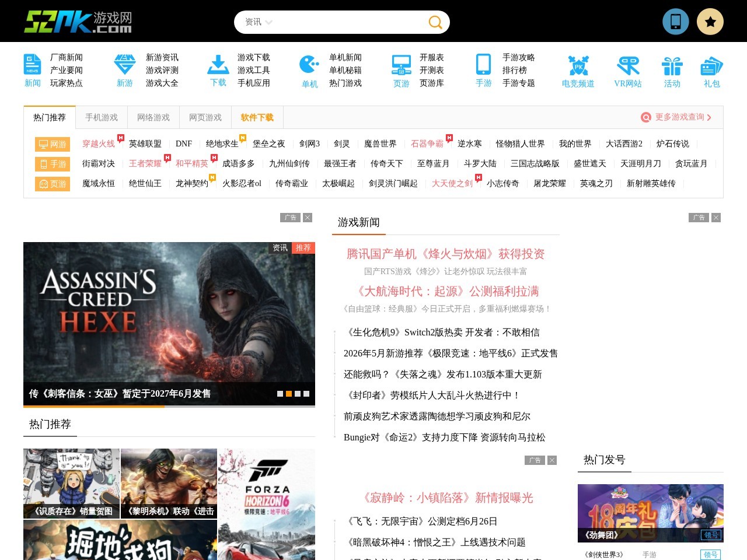This screenshot has height=560, width=747.
Task: Click 领号 button for 《剑侠世界3》
Action: pyautogui.click(x=710, y=555)
